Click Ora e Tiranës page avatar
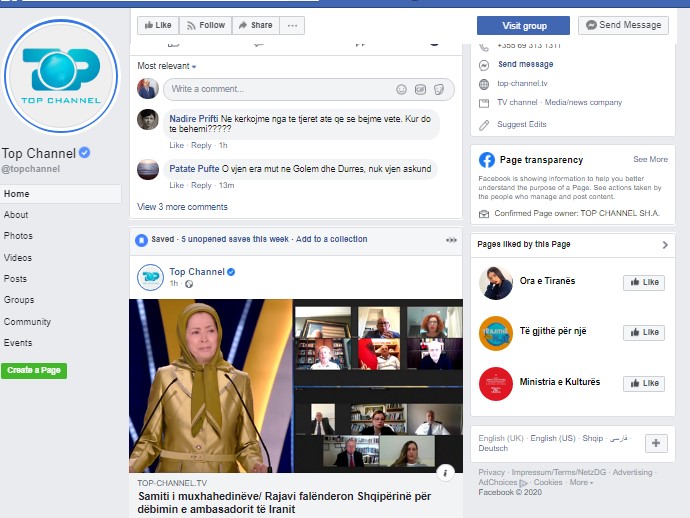 [x=496, y=283]
